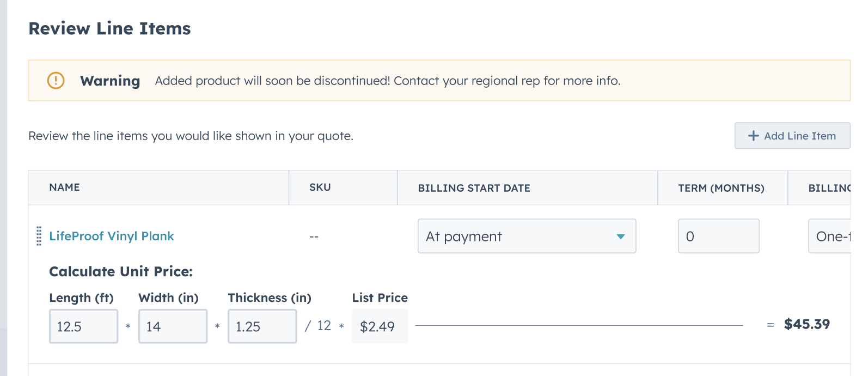Click the Length input showing 12.5
Image resolution: width=868 pixels, height=376 pixels.
pyautogui.click(x=83, y=326)
